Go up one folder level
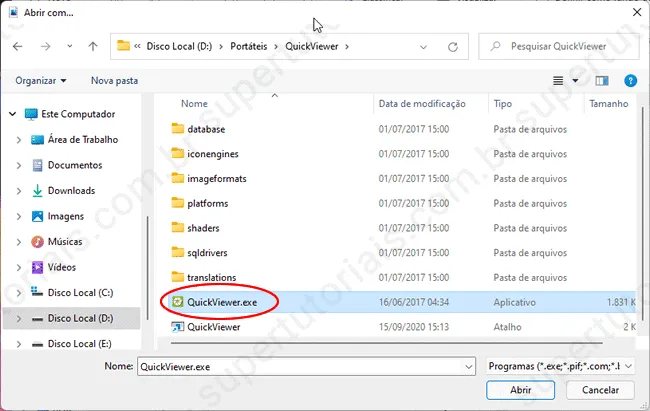Screen dimensions: 650x411 93,46
